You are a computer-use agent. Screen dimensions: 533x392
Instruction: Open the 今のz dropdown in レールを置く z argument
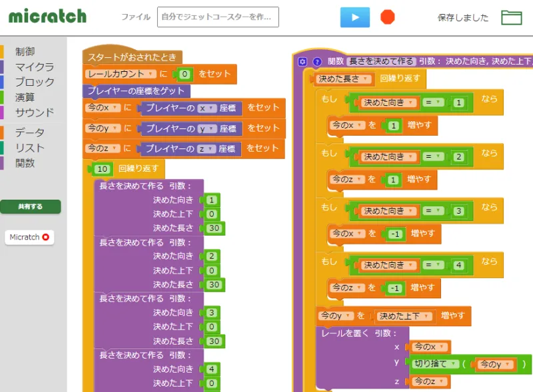pos(429,381)
